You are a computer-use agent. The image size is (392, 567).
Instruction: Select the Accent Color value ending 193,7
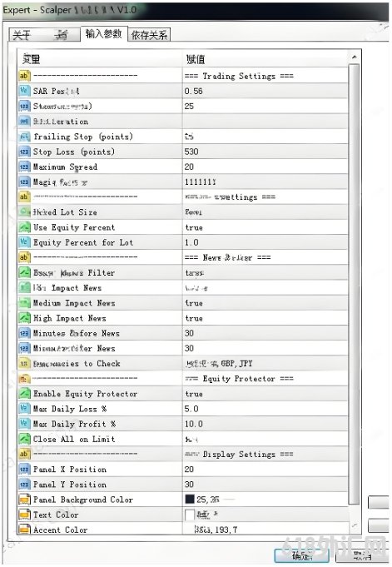tap(265, 530)
